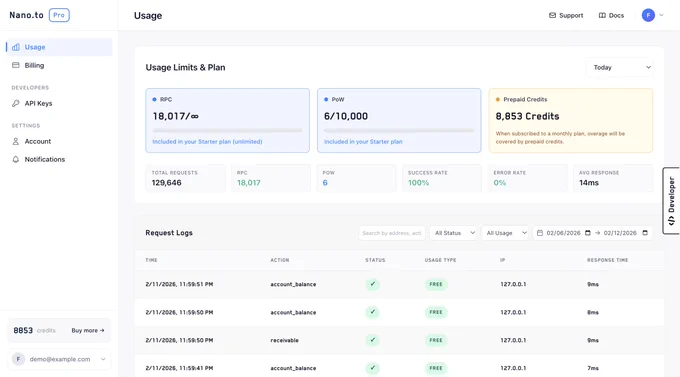Open Billing in sidebar
680x377 pixels.
(59, 66)
